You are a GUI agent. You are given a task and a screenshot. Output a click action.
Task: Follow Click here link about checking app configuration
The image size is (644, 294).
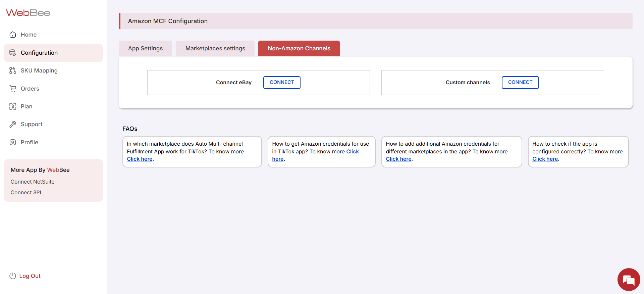(545, 159)
